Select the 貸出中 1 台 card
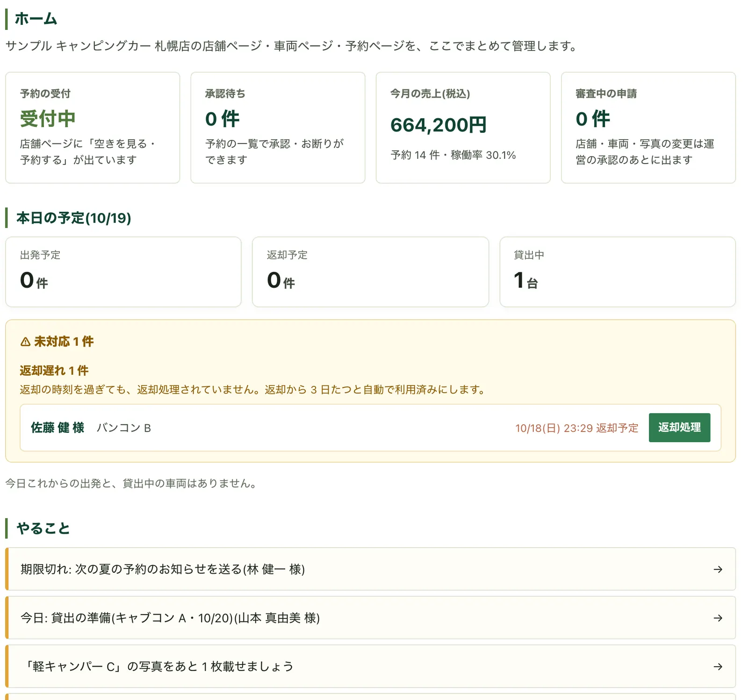 click(x=618, y=272)
